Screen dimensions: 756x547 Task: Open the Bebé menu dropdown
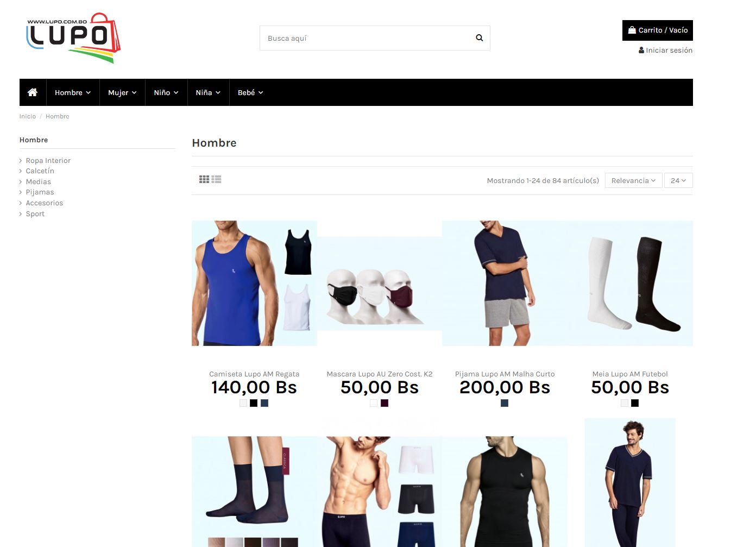click(x=250, y=92)
